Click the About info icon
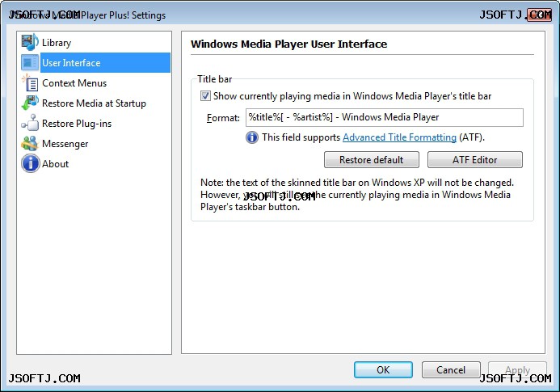 coord(30,163)
